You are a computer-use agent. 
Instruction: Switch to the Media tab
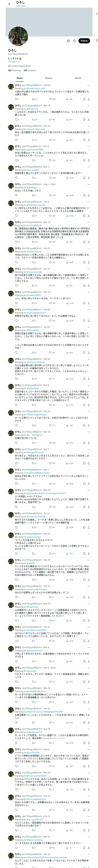[78, 78]
